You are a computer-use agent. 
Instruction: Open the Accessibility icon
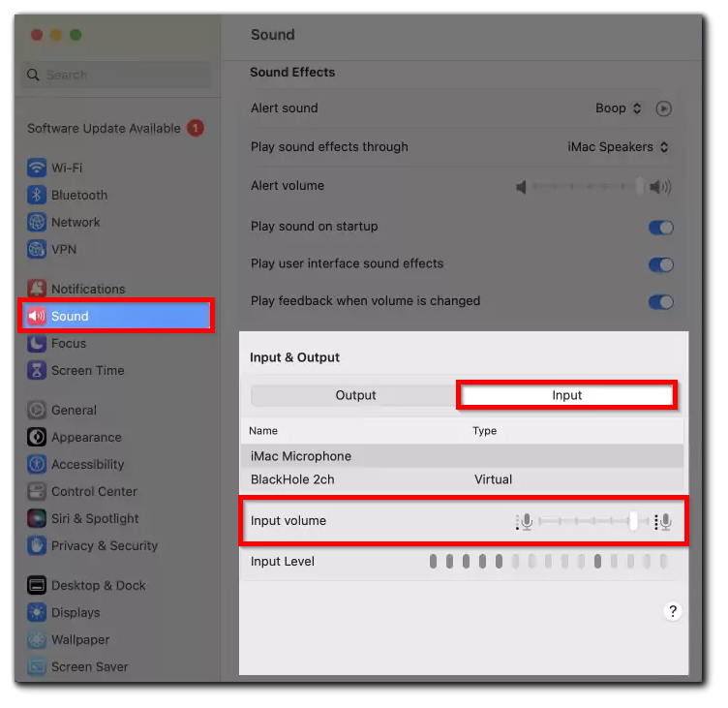tap(37, 464)
